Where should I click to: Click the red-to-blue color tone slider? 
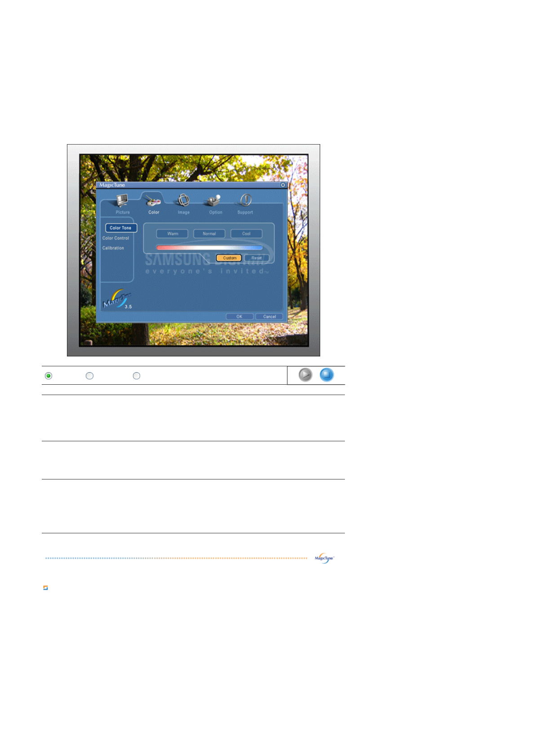[209, 247]
